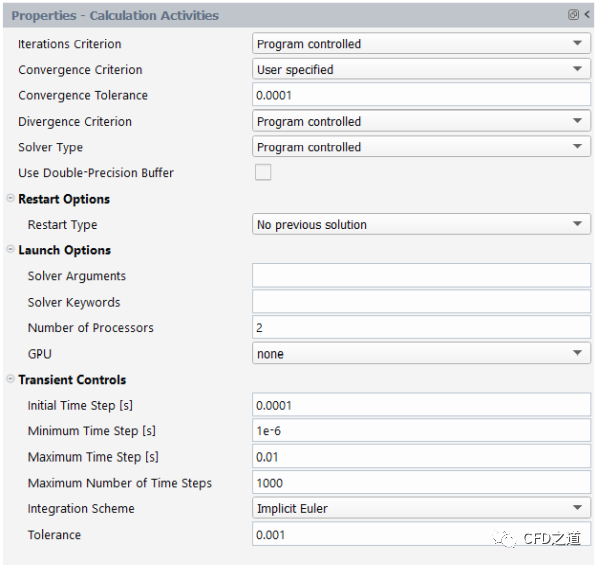600x565 pixels.
Task: Click the Convergence Tolerance input field
Action: (421, 96)
